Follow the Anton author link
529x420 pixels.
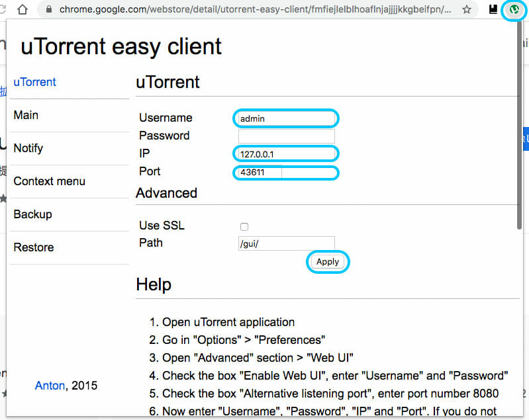(50, 386)
